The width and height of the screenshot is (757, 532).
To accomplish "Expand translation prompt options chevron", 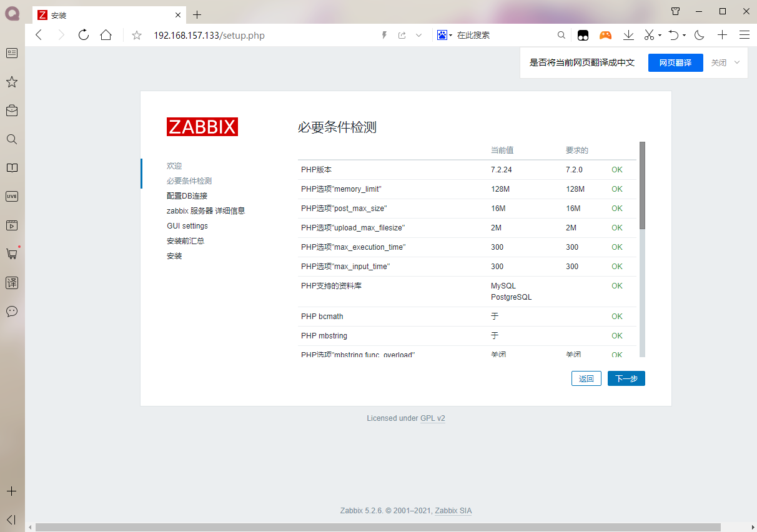I will (737, 62).
